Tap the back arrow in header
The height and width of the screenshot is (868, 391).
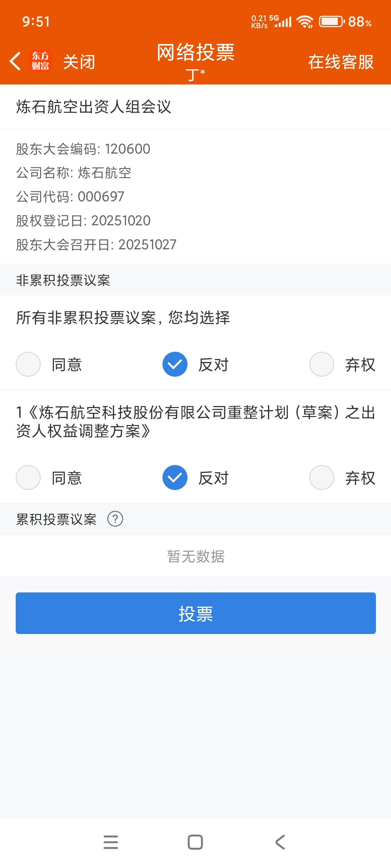pos(15,61)
